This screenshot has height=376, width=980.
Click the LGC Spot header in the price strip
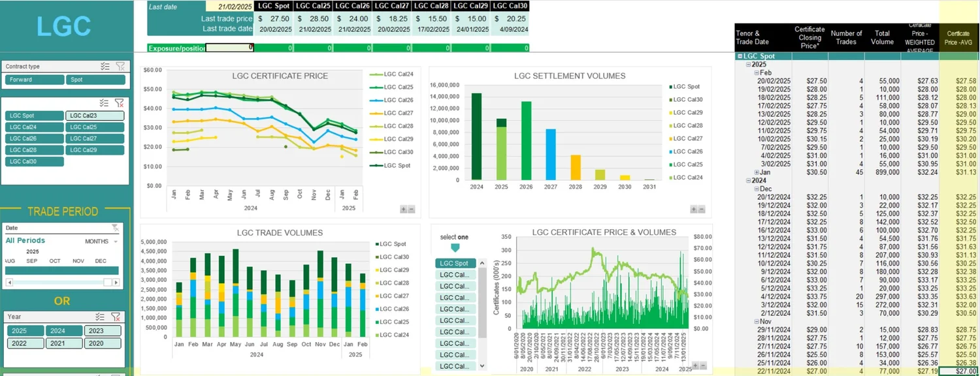pyautogui.click(x=274, y=5)
